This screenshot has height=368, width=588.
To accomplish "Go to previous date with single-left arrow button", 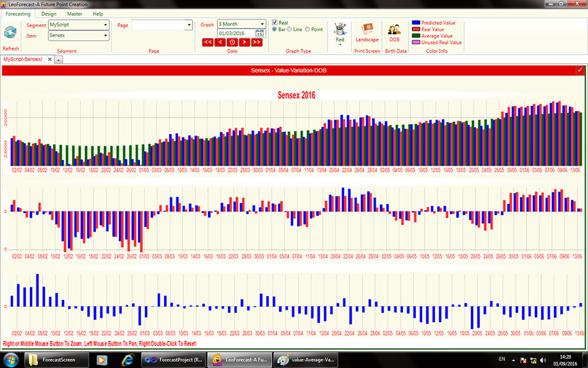I will tap(220, 42).
